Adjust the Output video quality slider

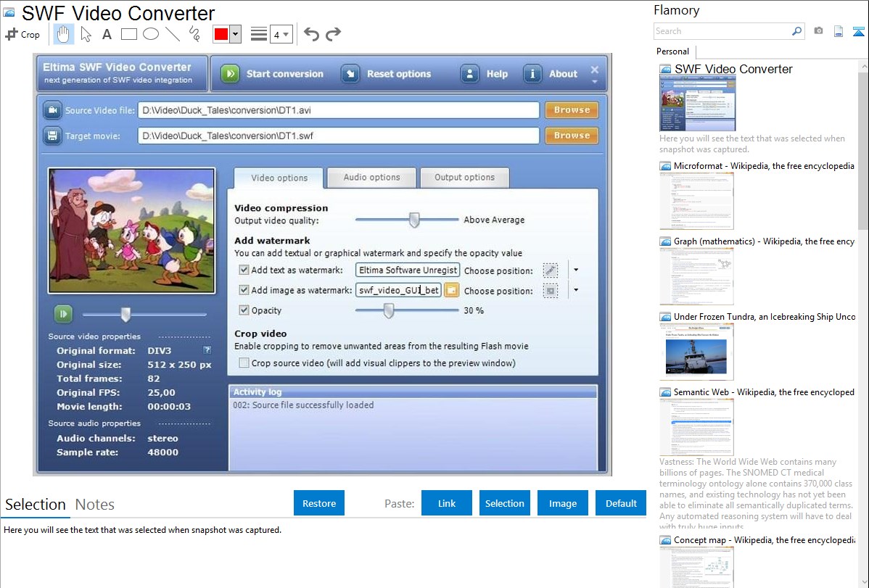[414, 220]
